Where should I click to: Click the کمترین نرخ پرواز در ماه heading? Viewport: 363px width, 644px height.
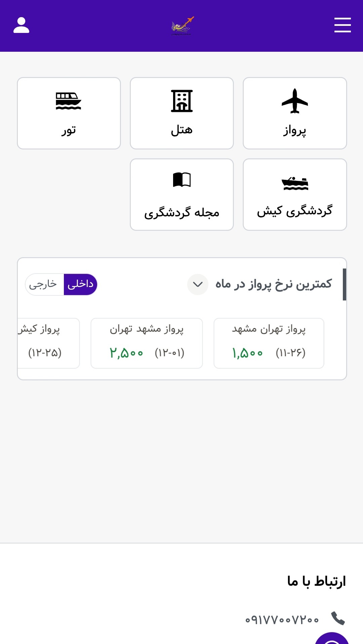click(x=274, y=284)
